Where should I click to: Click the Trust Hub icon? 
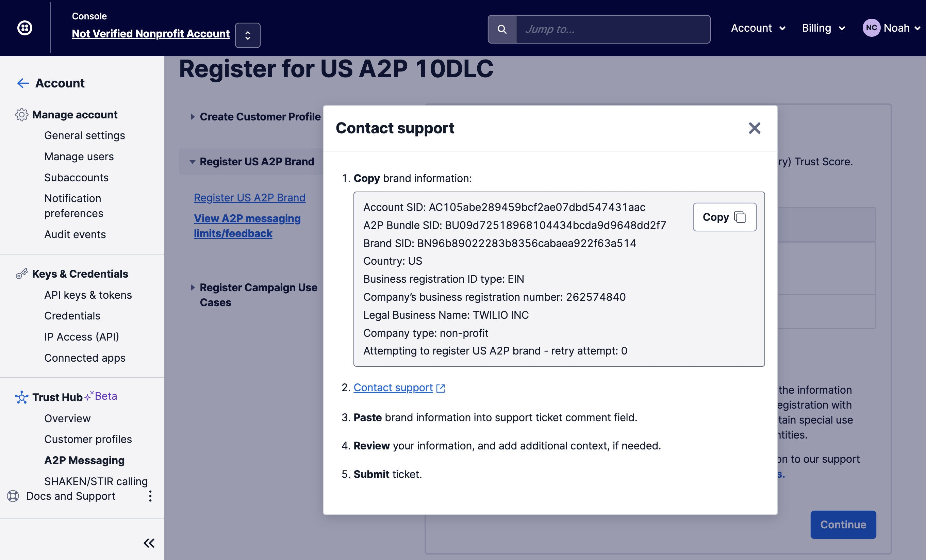point(21,397)
